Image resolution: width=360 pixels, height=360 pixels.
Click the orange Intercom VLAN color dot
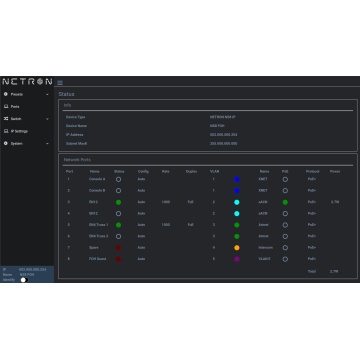(x=237, y=248)
